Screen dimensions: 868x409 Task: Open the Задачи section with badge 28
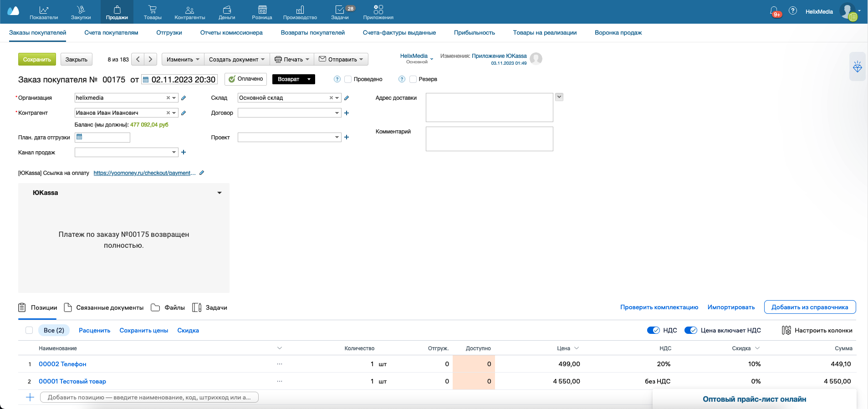(340, 12)
